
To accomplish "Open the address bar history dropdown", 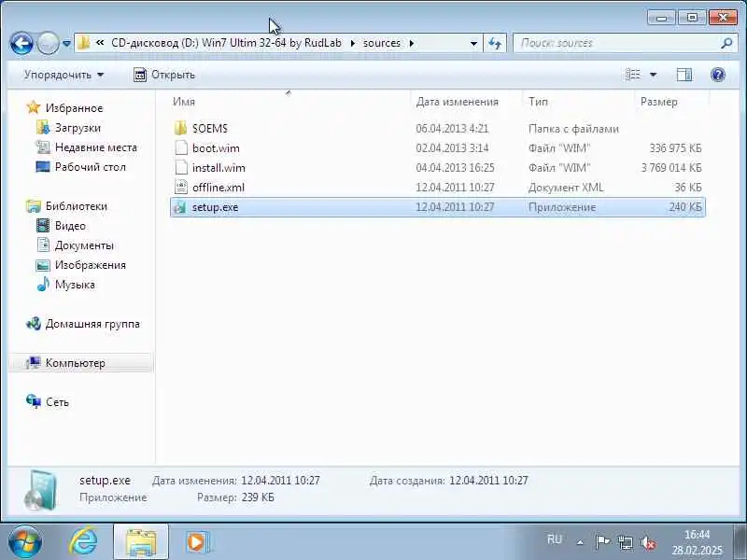I will point(473,44).
